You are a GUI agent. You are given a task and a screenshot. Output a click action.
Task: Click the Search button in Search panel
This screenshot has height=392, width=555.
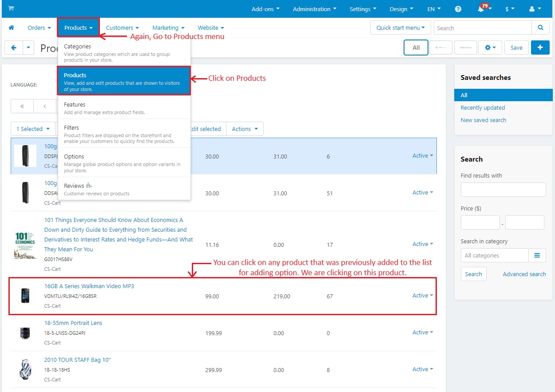473,274
